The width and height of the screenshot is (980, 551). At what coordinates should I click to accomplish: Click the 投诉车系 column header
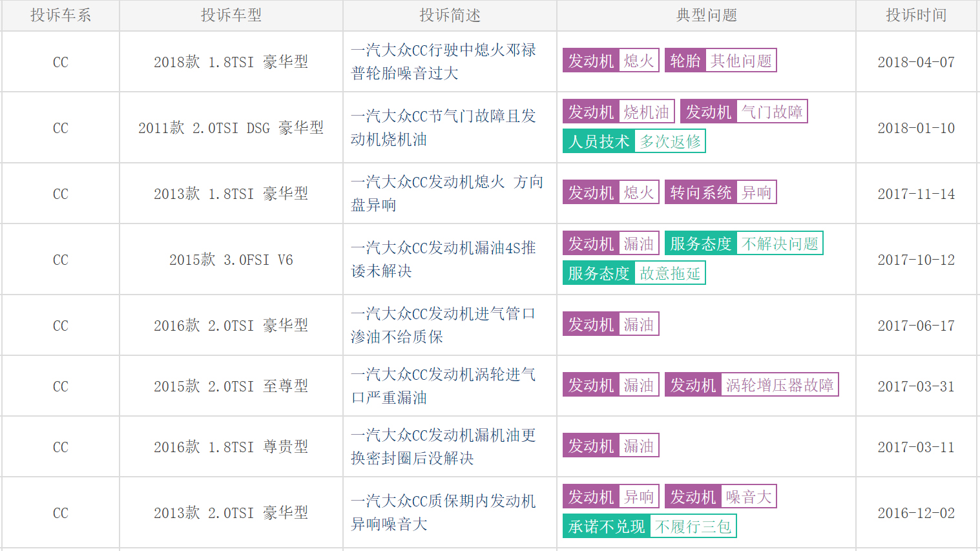[61, 16]
